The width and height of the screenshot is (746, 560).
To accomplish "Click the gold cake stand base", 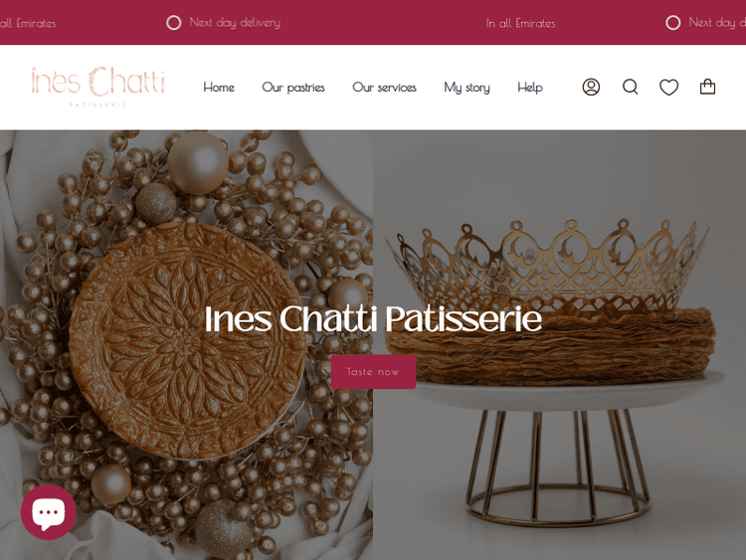I will (558, 467).
